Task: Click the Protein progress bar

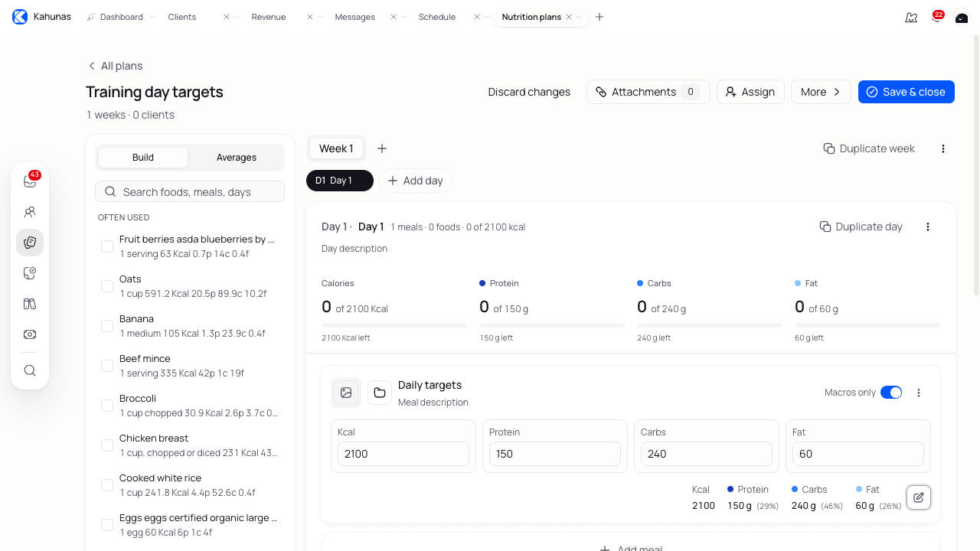Action: point(552,325)
